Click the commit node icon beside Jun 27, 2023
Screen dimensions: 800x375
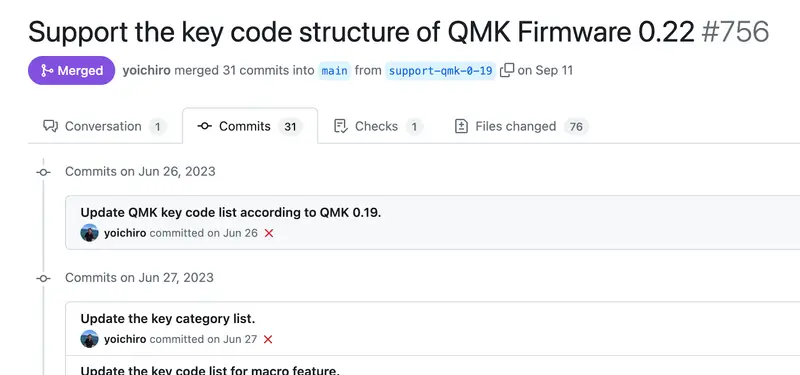[43, 278]
